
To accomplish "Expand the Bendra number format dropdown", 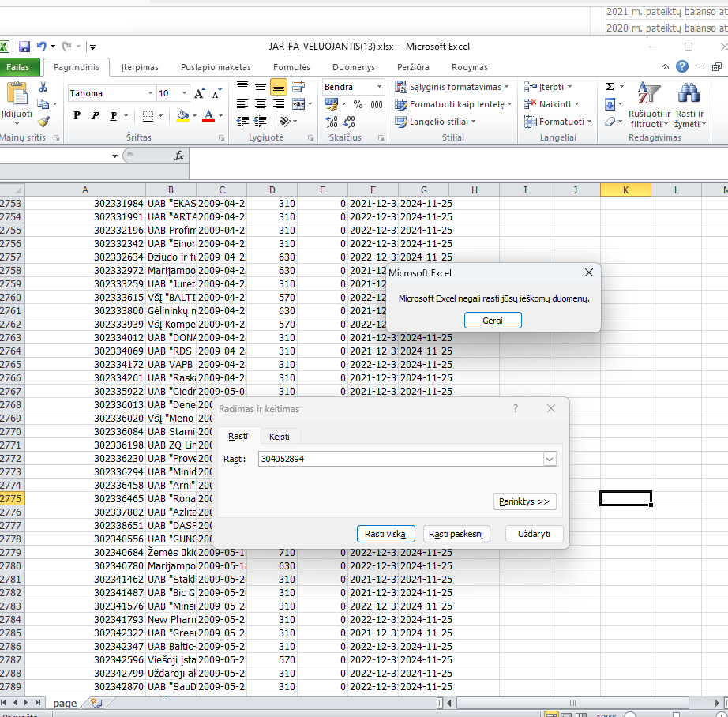I will point(379,87).
